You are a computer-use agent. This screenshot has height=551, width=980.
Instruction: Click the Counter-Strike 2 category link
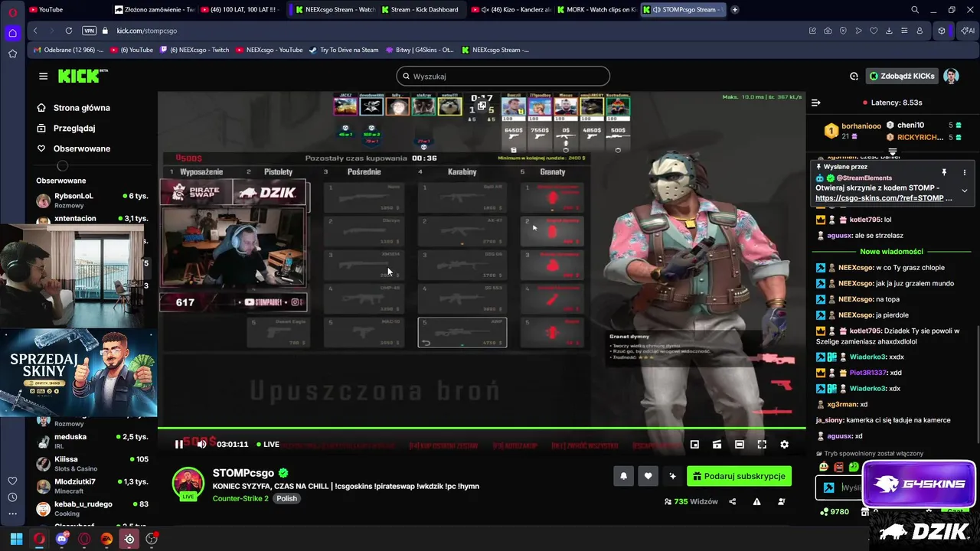[240, 498]
